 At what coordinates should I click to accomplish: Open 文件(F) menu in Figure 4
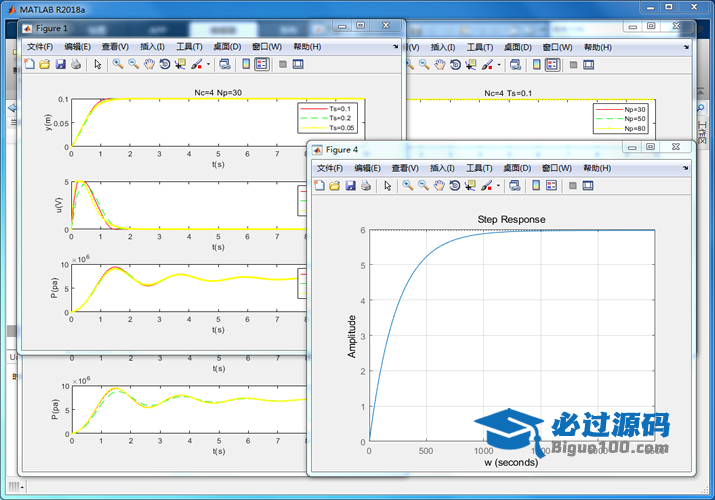coord(330,168)
